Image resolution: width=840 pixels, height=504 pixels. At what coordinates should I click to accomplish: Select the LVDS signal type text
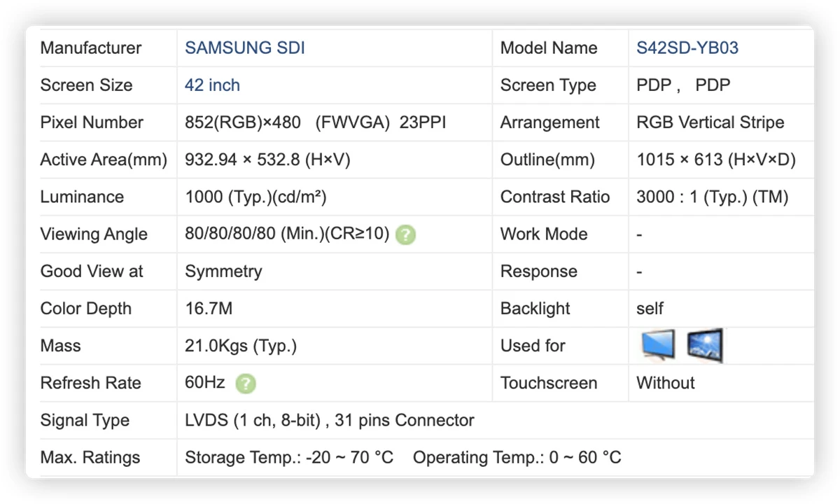pos(330,420)
